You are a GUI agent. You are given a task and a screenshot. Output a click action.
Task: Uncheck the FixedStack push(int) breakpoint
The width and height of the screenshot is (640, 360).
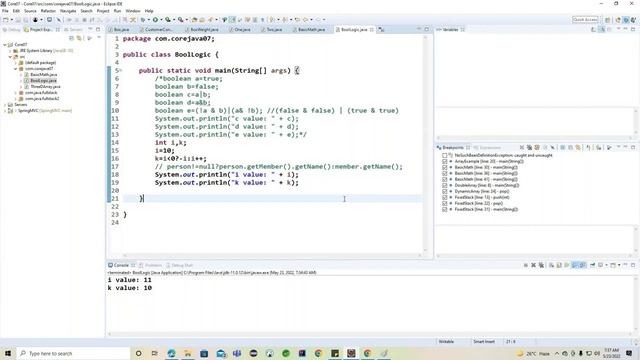[x=444, y=197]
